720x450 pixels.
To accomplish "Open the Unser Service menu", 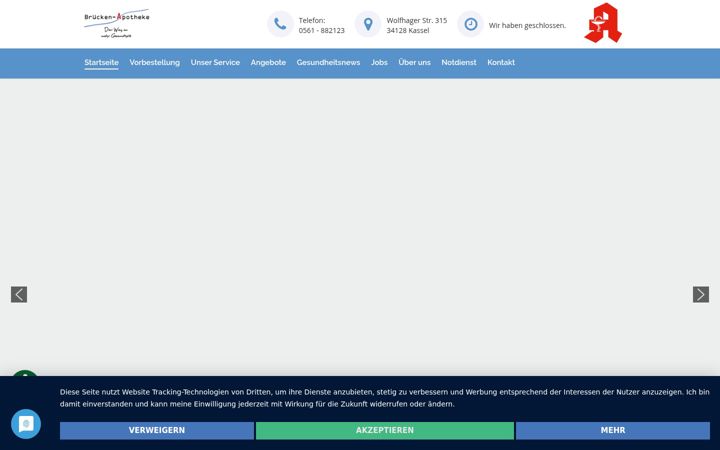I will tap(215, 62).
